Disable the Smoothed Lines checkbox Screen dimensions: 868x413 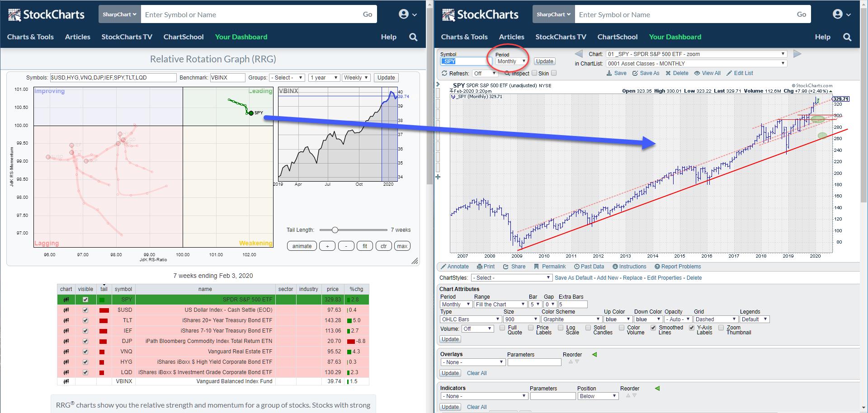pyautogui.click(x=653, y=328)
